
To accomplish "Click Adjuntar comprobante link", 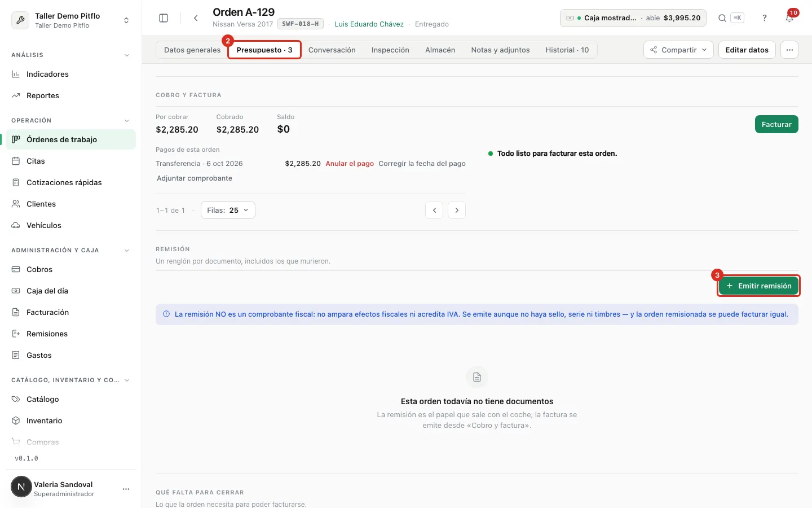I will click(195, 178).
